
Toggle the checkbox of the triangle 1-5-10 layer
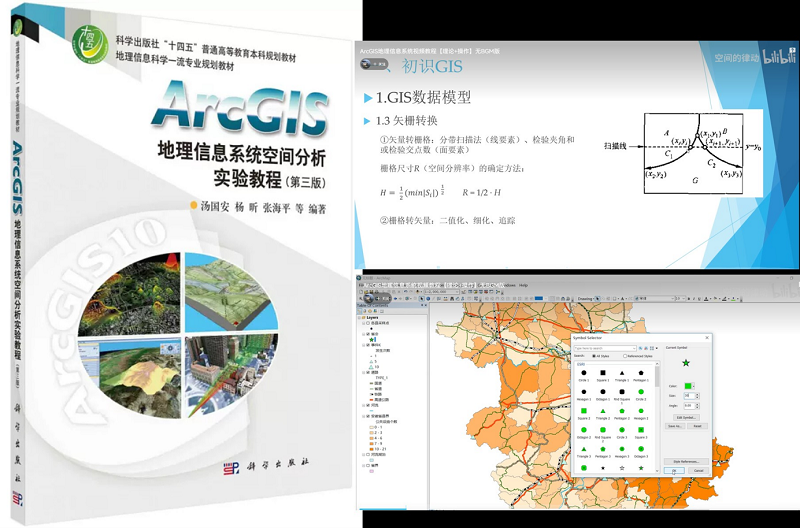point(368,345)
